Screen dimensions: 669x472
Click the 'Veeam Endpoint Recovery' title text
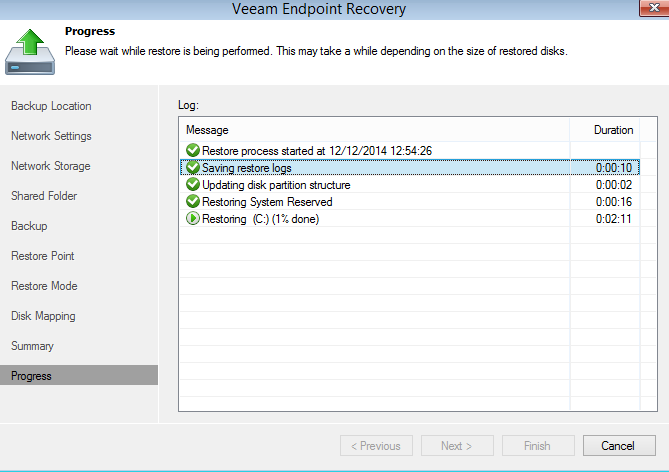pos(319,9)
